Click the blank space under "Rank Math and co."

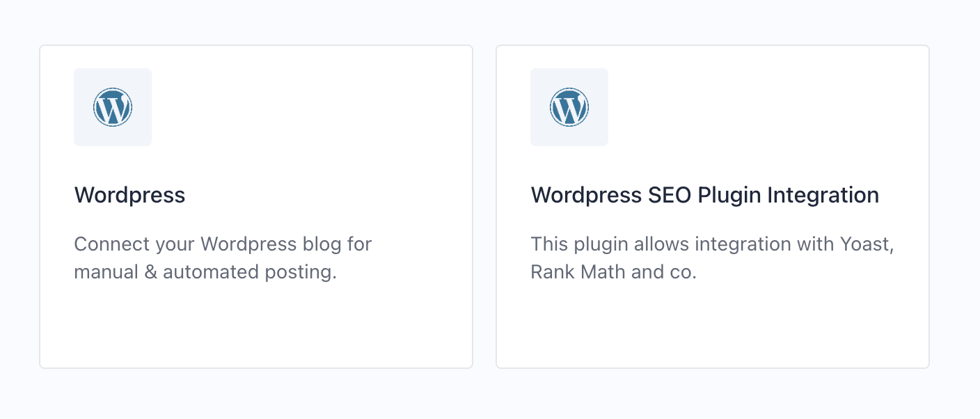pyautogui.click(x=713, y=324)
